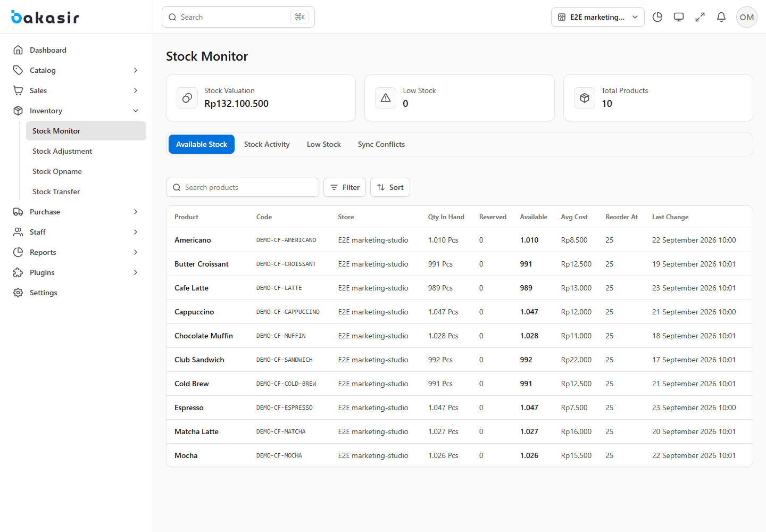Click the Club Sandwich product name
766x532 pixels.
pos(199,360)
